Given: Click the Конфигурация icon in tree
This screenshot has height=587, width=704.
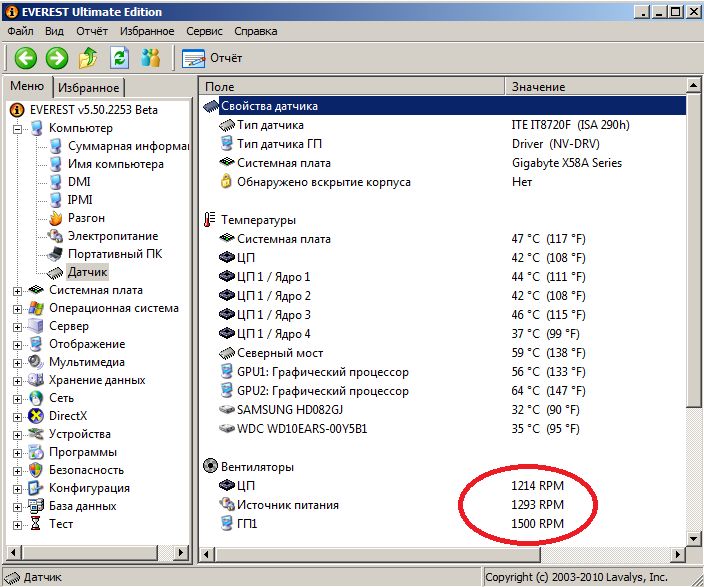Looking at the screenshot, I should 36,488.
